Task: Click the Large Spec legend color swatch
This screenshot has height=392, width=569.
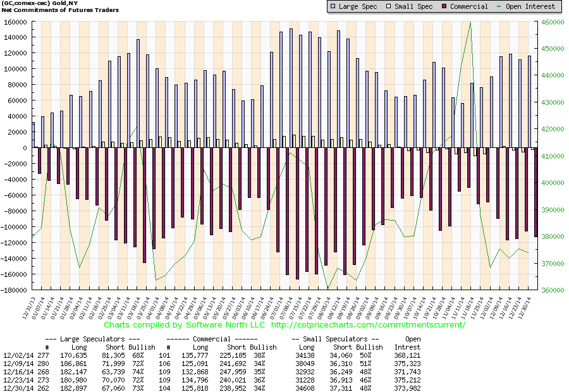Action: click(x=333, y=6)
